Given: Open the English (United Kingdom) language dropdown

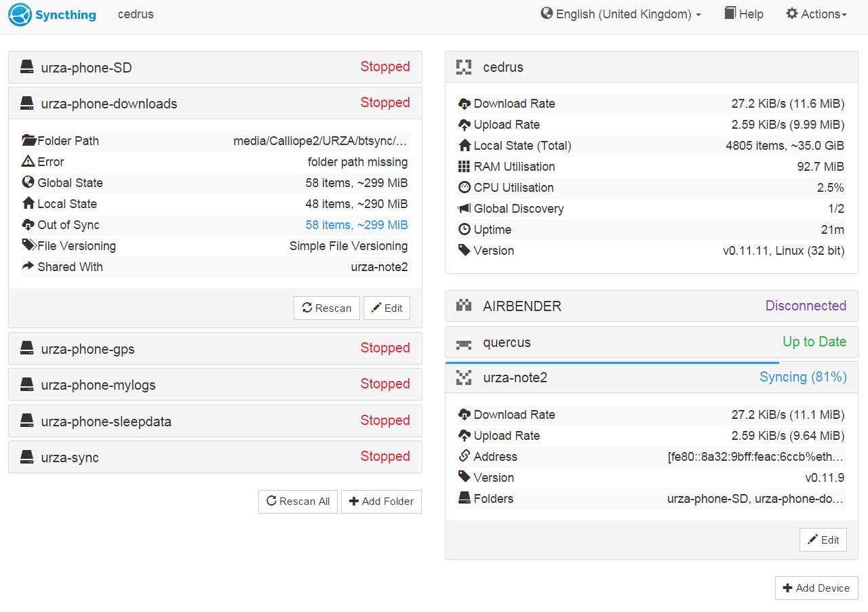Looking at the screenshot, I should [620, 14].
